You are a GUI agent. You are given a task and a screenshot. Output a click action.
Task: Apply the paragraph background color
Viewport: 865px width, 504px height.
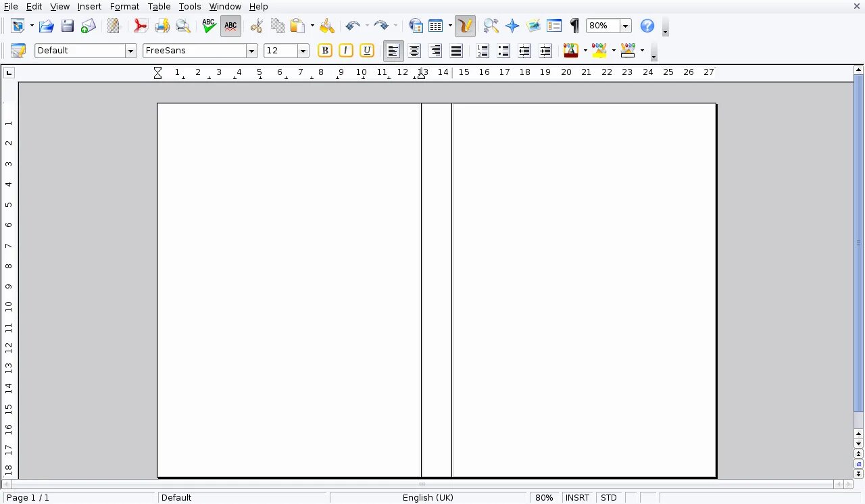tap(628, 51)
